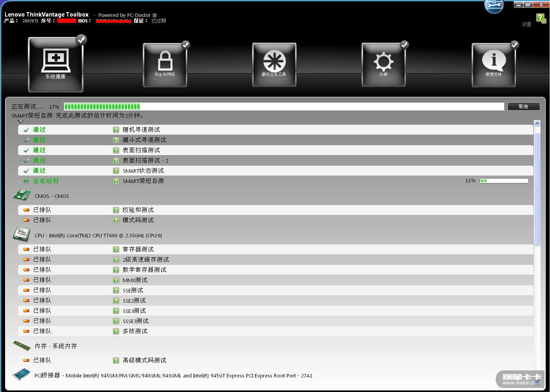This screenshot has width=550, height=392.
Task: Select the CPU T7600 group heading
Action: tap(98, 235)
